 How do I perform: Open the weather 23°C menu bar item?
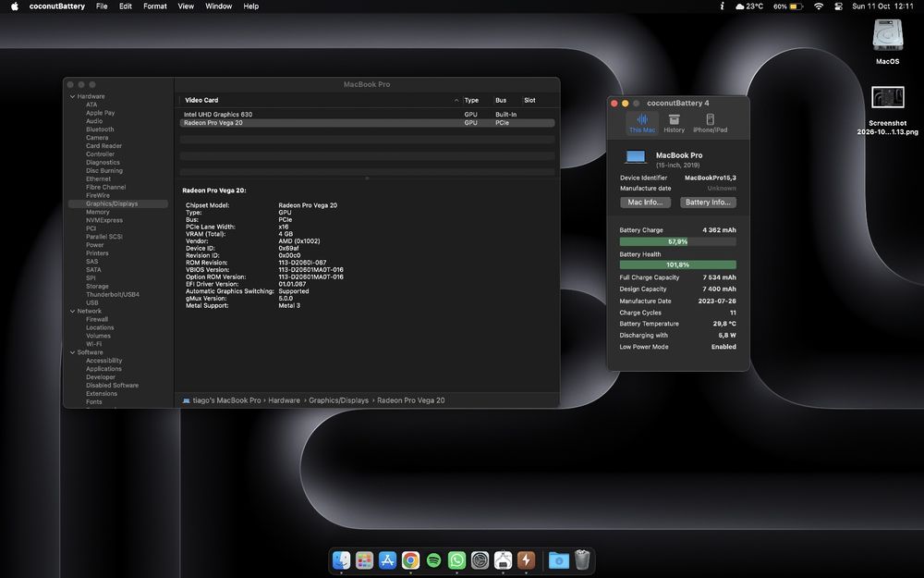tap(749, 6)
